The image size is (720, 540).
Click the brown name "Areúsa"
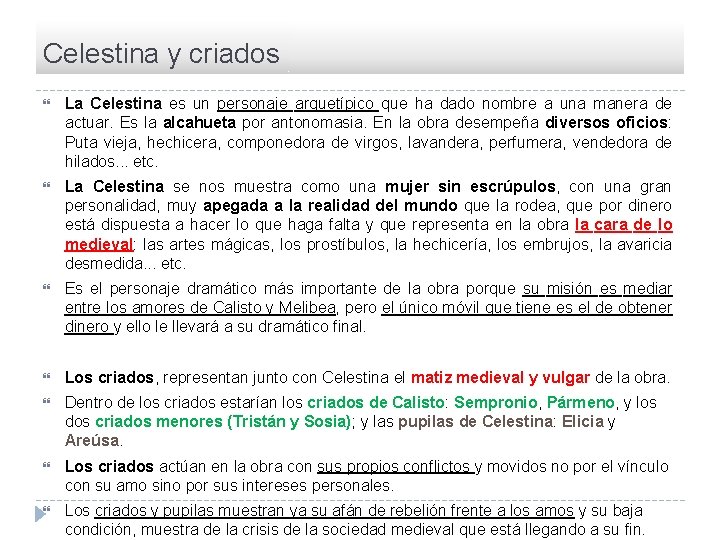[92, 440]
